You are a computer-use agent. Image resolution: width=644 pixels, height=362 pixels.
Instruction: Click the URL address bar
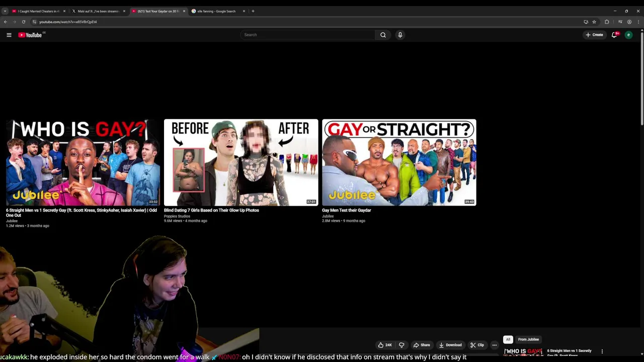(302, 22)
